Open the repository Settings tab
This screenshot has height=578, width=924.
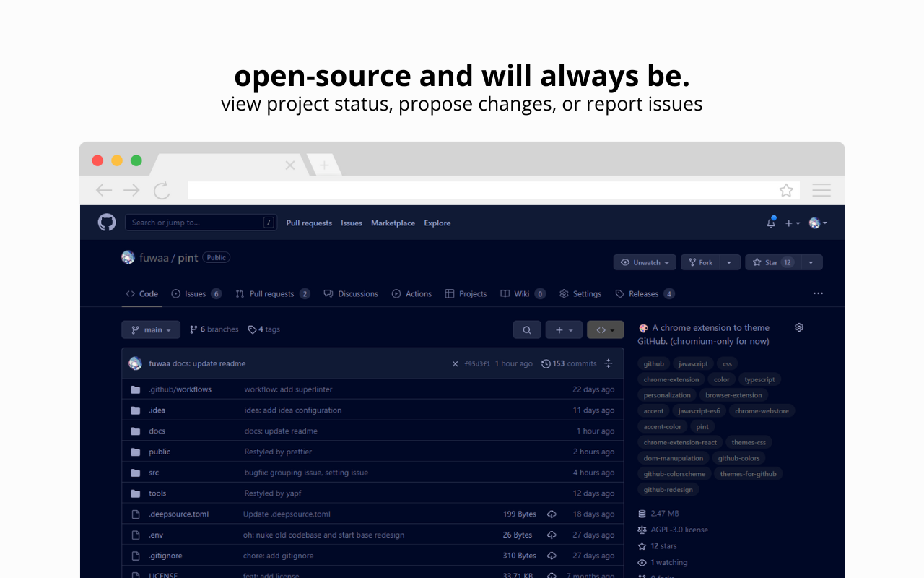point(580,294)
